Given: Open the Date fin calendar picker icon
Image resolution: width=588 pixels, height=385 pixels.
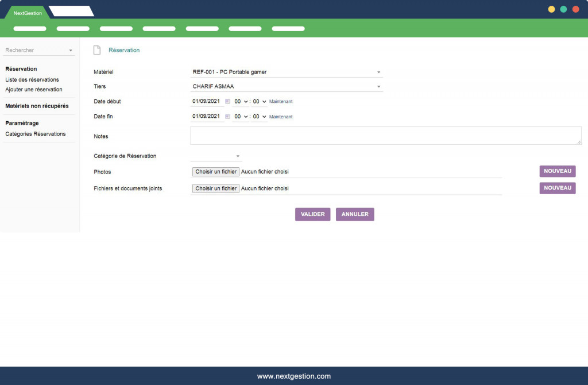Looking at the screenshot, I should coord(227,117).
